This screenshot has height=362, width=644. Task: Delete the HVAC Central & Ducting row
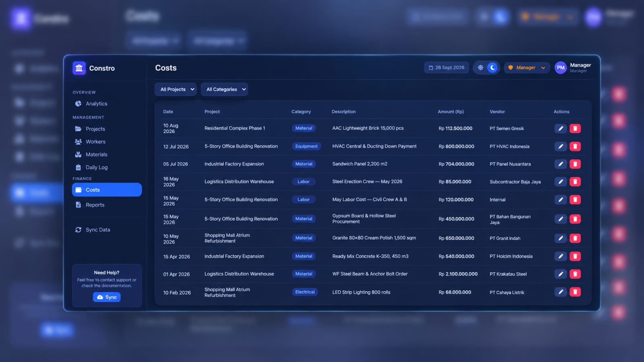575,146
